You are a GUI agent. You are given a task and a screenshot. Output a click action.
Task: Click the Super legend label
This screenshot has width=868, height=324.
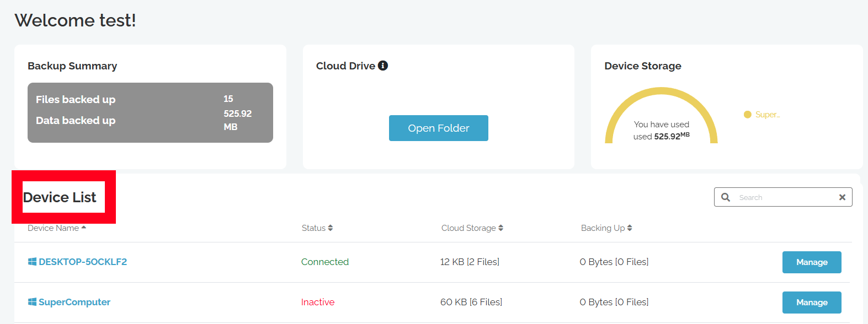tap(768, 115)
